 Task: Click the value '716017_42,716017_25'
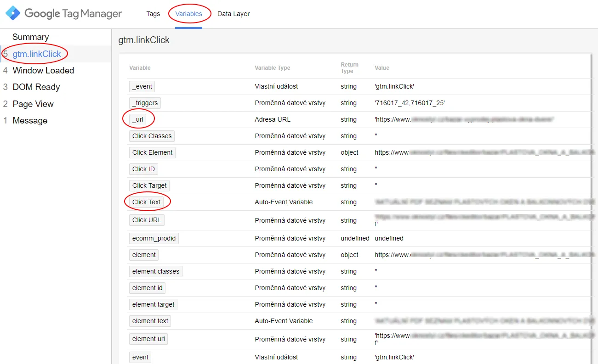410,103
